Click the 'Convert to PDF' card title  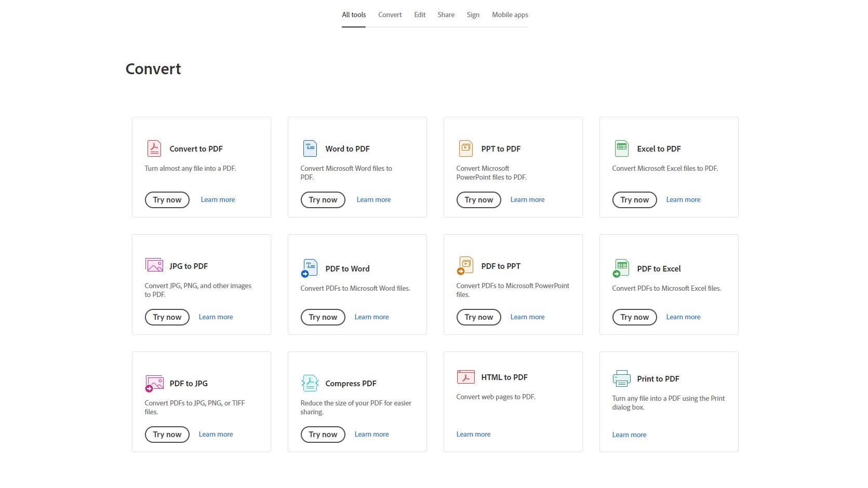pos(196,148)
